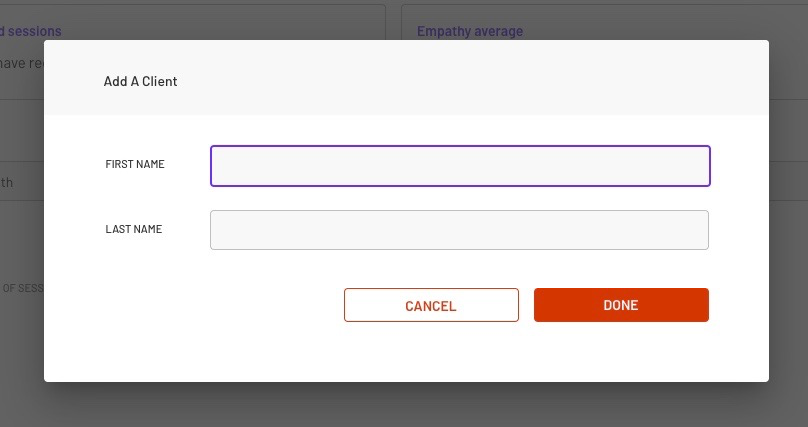Screen dimensions: 808x427
Task: Click empty white area beneath the Cancel button
Action: tap(431, 352)
